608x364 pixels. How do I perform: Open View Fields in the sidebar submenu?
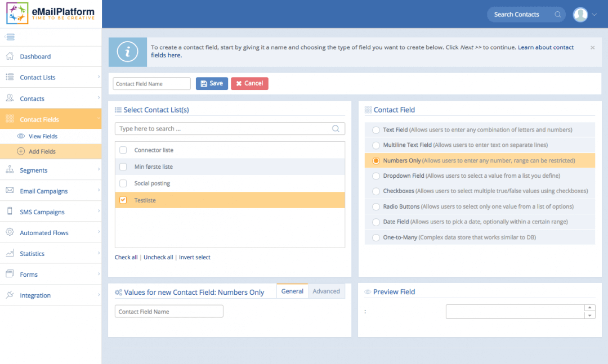pyautogui.click(x=43, y=136)
